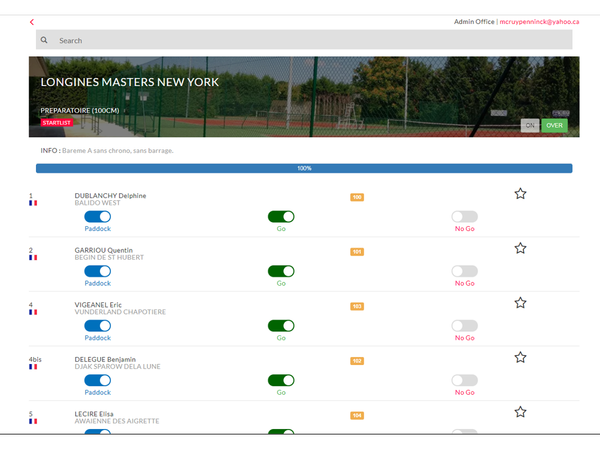Click the search magnifier icon
The height and width of the screenshot is (450, 600).
point(44,41)
